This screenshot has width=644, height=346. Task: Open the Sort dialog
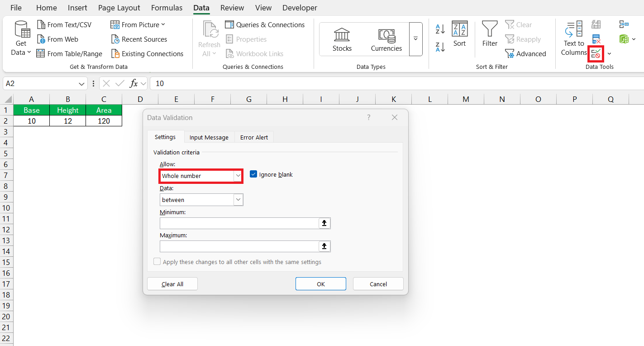pyautogui.click(x=459, y=34)
